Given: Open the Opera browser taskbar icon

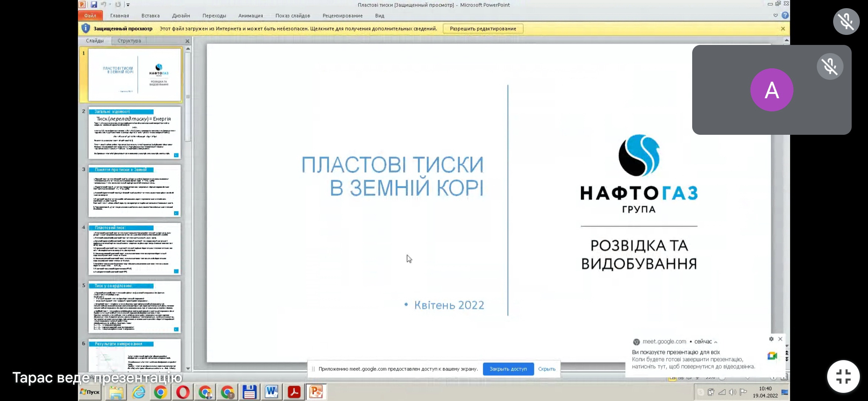Looking at the screenshot, I should coord(183,392).
